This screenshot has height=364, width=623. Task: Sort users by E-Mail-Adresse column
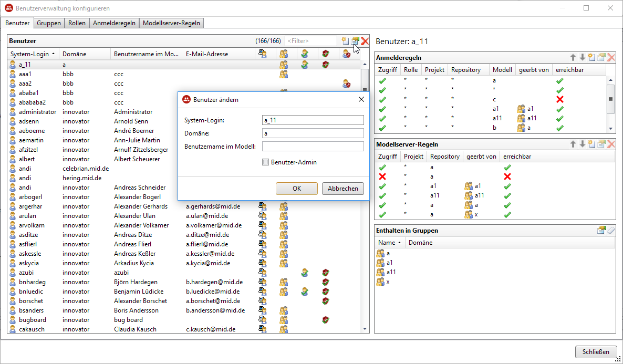point(219,54)
